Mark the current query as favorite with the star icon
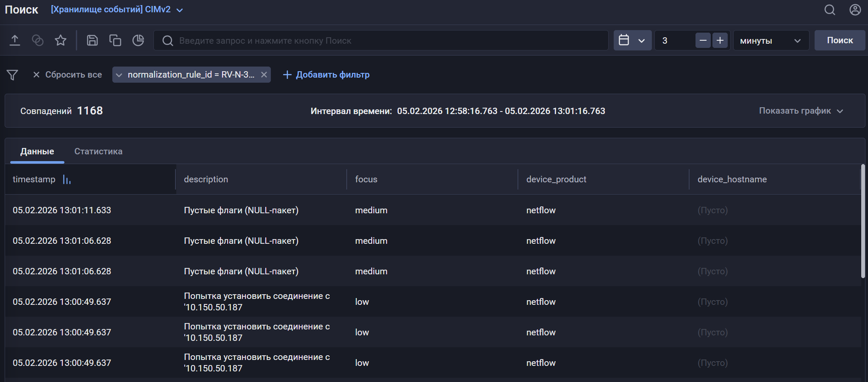 (x=61, y=40)
